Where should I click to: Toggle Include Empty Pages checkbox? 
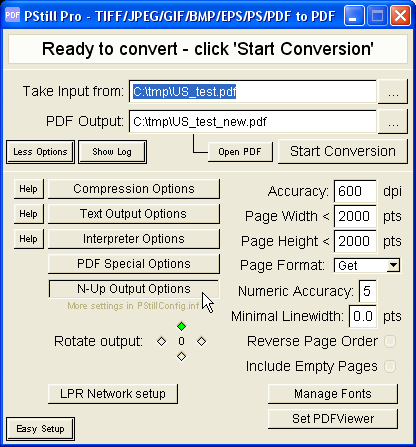tap(390, 366)
